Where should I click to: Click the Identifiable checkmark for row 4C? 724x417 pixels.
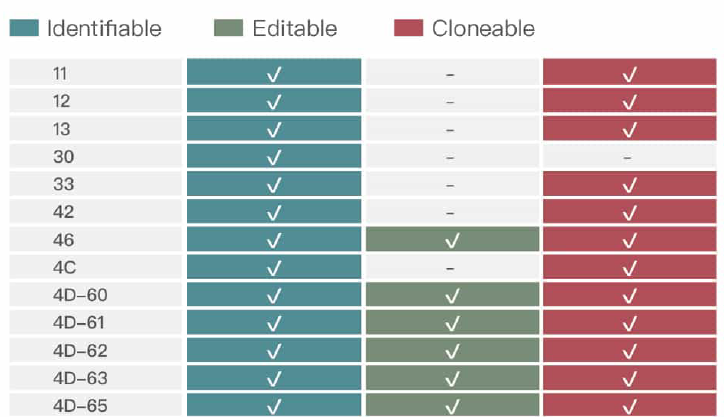click(x=274, y=268)
